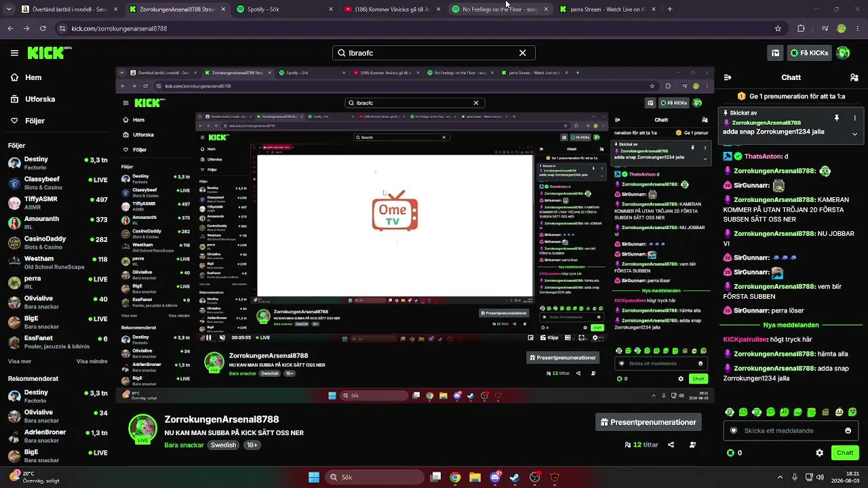Open CasinoDaddy channel in sidebar

[58, 243]
